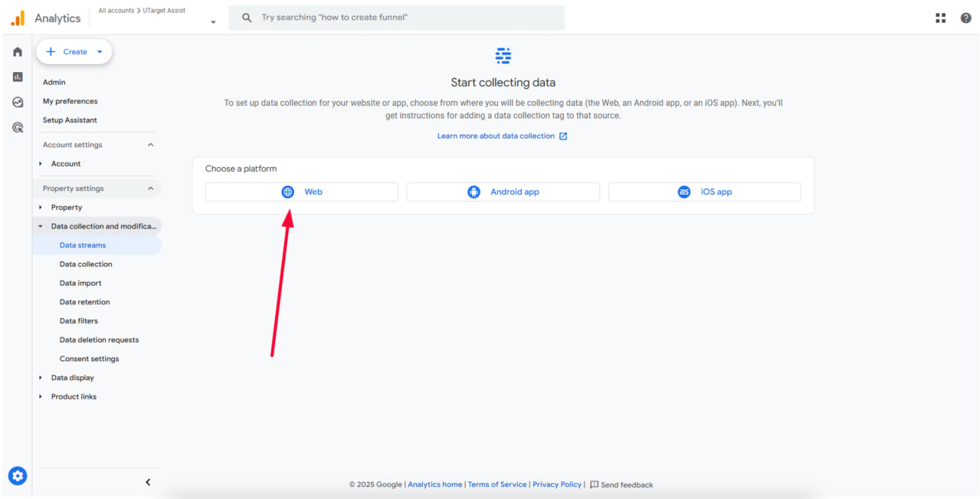Click the Google Analytics logo

click(x=18, y=18)
